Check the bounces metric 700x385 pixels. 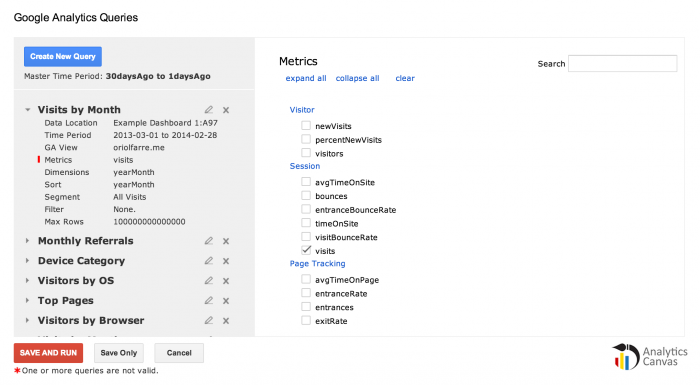[x=306, y=195]
